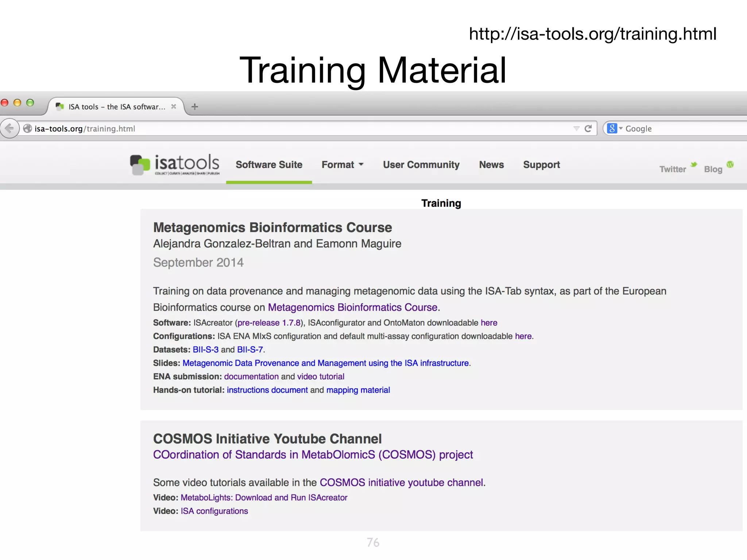Open the BII-S-3 dataset link

coord(206,350)
